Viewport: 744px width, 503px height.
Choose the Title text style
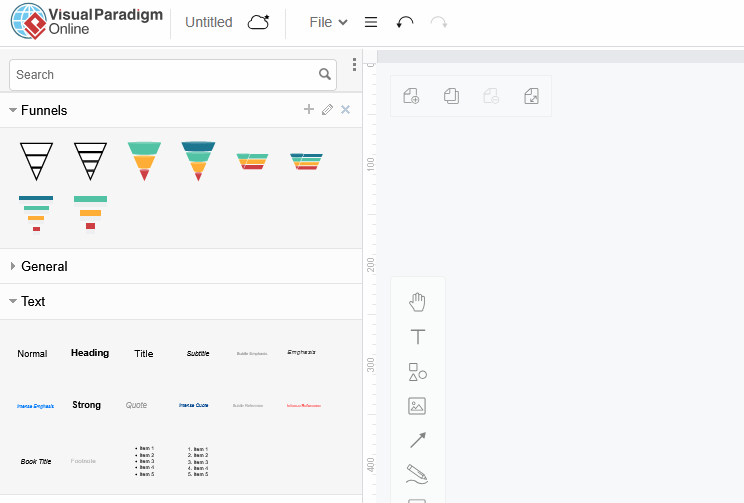144,354
